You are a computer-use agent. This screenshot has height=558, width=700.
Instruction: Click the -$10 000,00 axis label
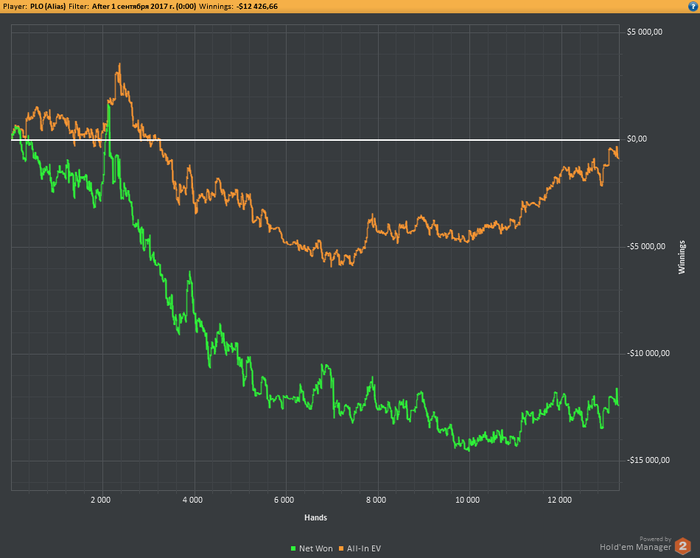tap(648, 354)
